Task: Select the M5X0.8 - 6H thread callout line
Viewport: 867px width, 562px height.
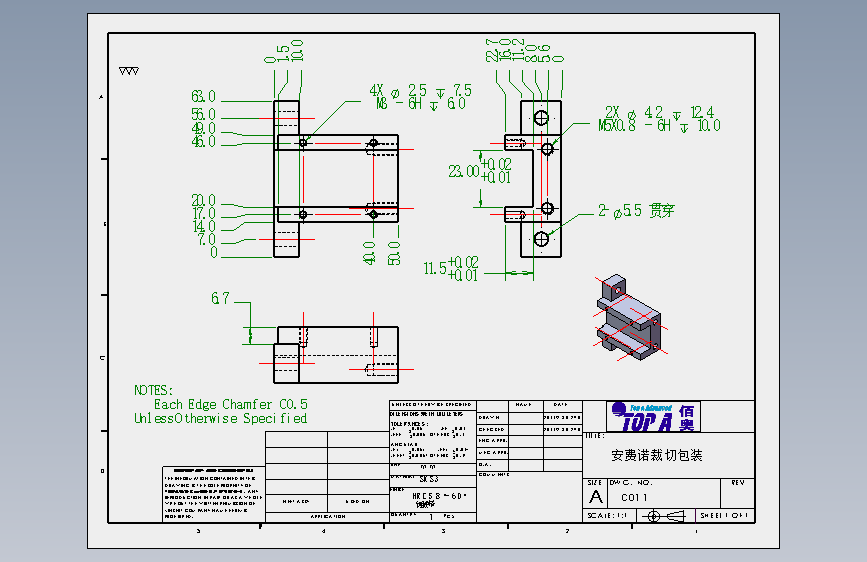Action: pos(659,126)
